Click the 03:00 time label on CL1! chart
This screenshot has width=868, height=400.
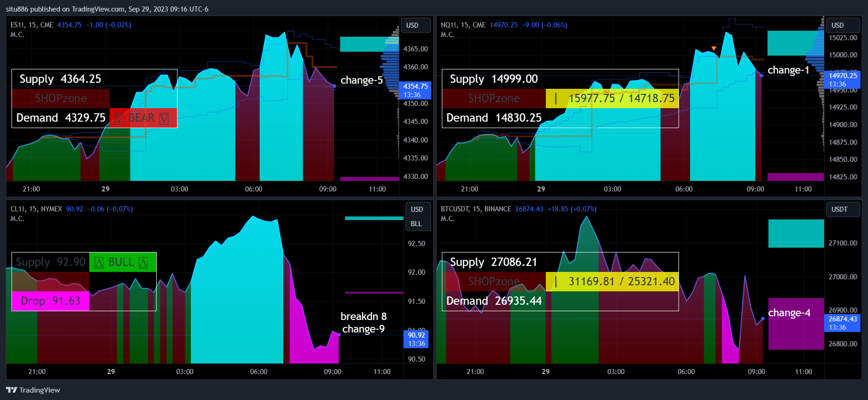click(x=184, y=372)
